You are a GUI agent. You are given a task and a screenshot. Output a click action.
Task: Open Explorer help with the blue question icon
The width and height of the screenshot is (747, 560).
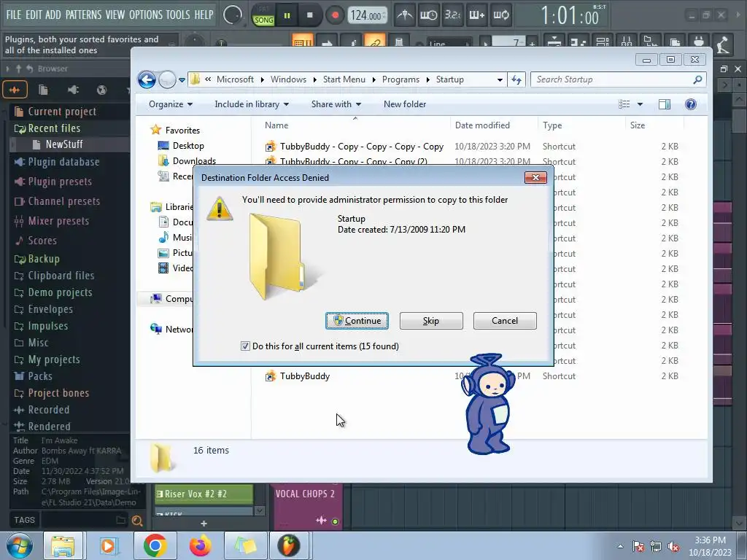pyautogui.click(x=690, y=104)
